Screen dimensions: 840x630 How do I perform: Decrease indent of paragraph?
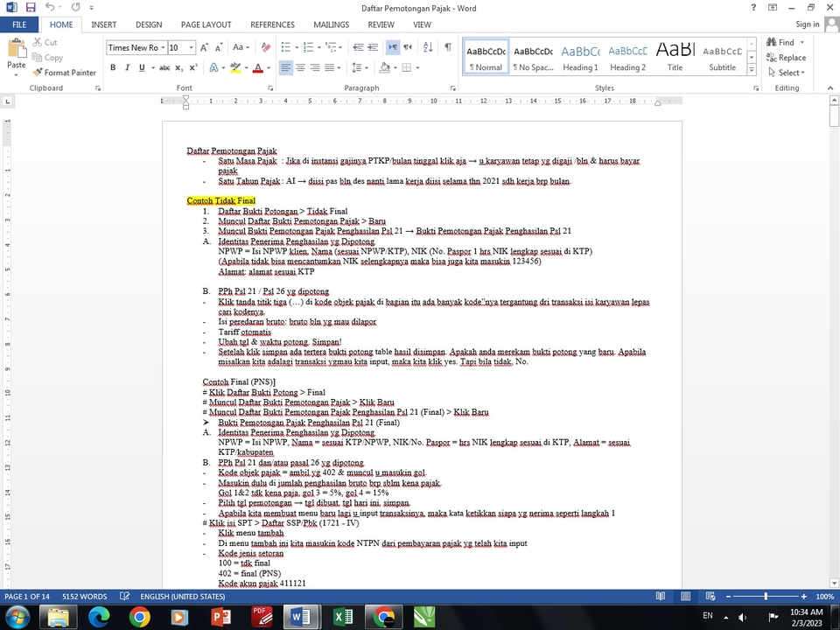[359, 47]
